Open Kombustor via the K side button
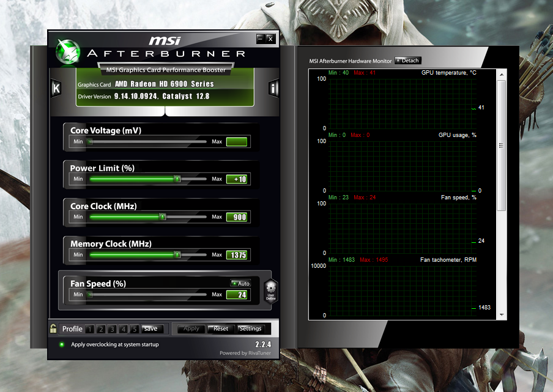Screen dimensions: 553x392 pos(56,88)
